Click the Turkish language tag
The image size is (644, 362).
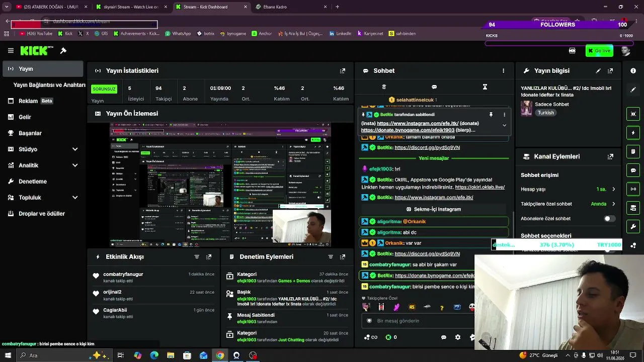pyautogui.click(x=546, y=113)
